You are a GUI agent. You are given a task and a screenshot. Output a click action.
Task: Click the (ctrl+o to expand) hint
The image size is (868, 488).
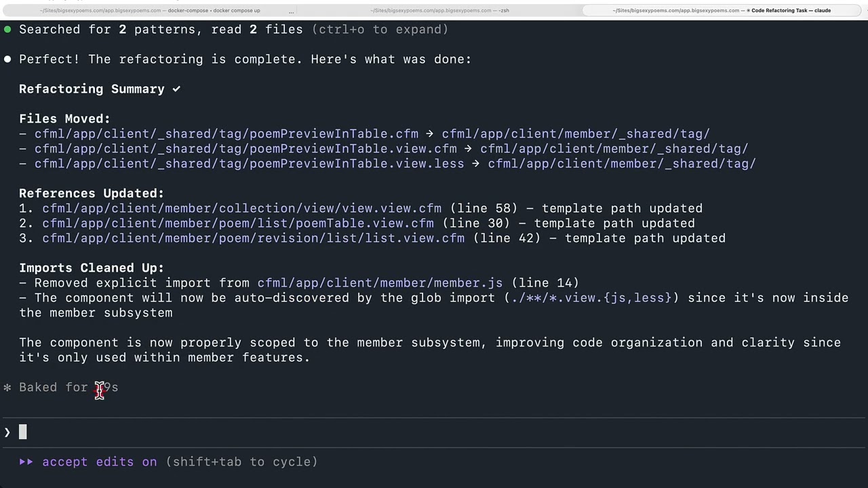[x=380, y=29]
